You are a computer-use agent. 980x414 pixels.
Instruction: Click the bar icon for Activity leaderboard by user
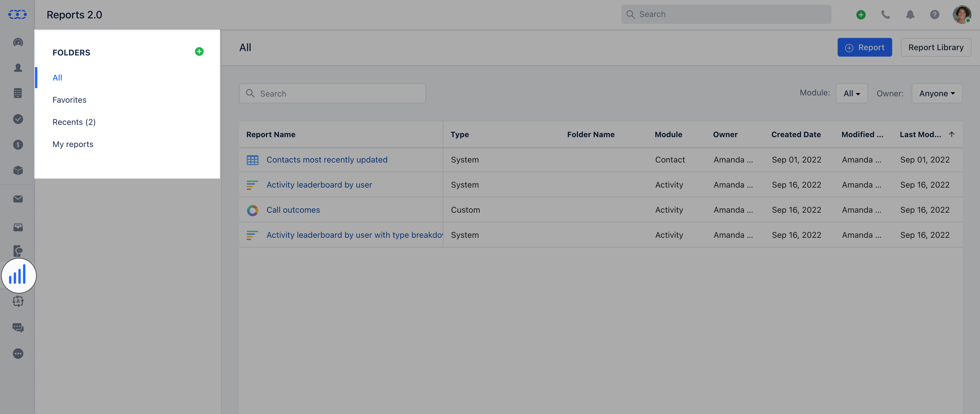[252, 185]
